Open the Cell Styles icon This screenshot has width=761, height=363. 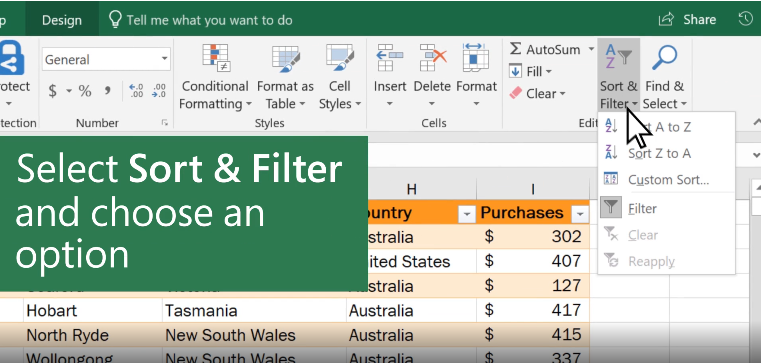click(x=340, y=58)
